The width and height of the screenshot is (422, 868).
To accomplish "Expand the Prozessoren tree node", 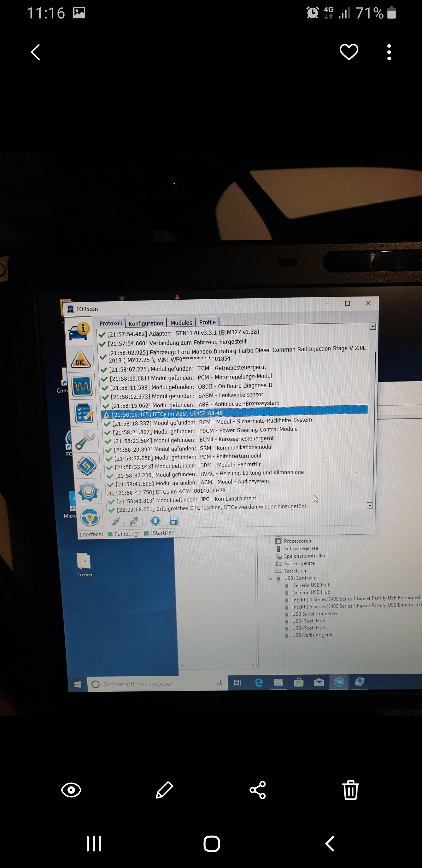I will (270, 542).
